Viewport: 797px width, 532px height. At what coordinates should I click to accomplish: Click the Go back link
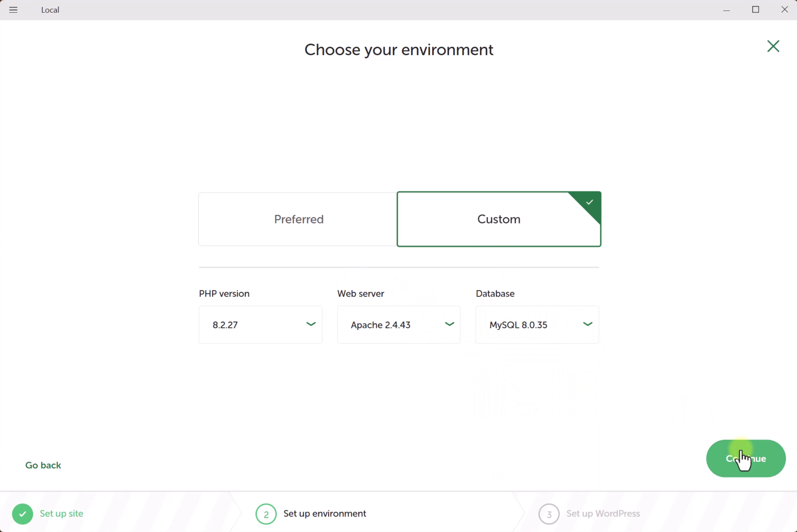(x=43, y=465)
